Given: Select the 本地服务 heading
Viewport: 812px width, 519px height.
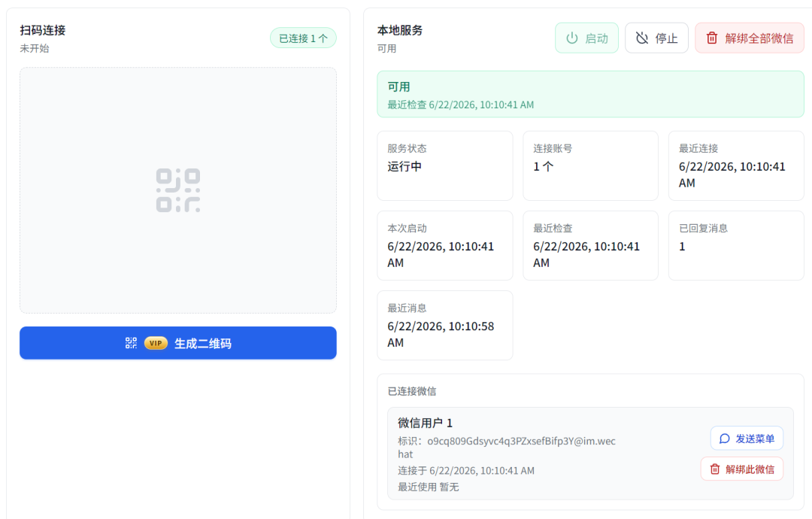Looking at the screenshot, I should (x=400, y=30).
